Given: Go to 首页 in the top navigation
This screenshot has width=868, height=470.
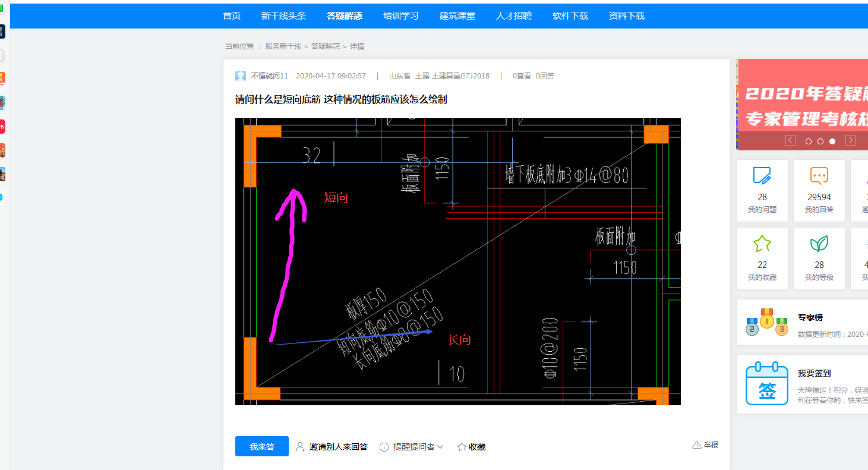Looking at the screenshot, I should tap(232, 16).
